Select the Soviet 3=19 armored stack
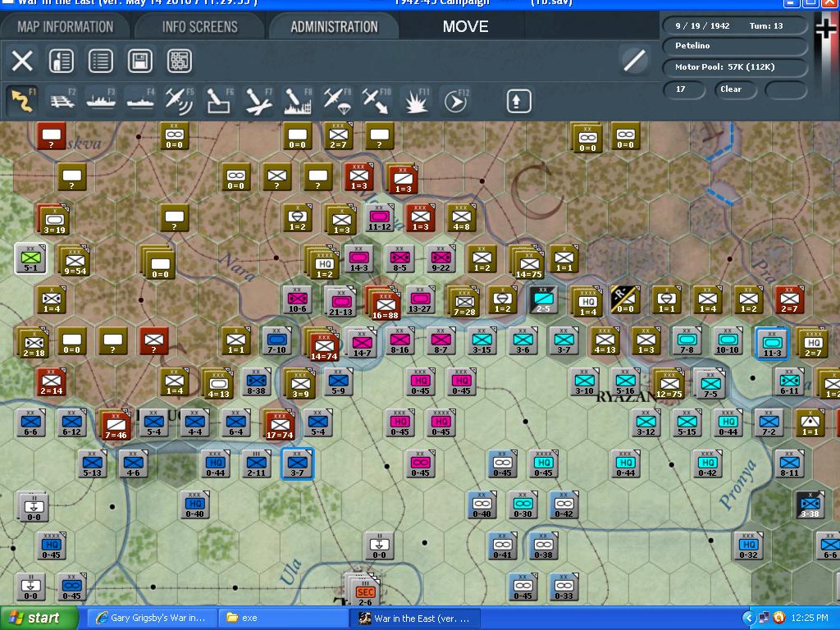Image resolution: width=840 pixels, height=630 pixels. [x=53, y=220]
